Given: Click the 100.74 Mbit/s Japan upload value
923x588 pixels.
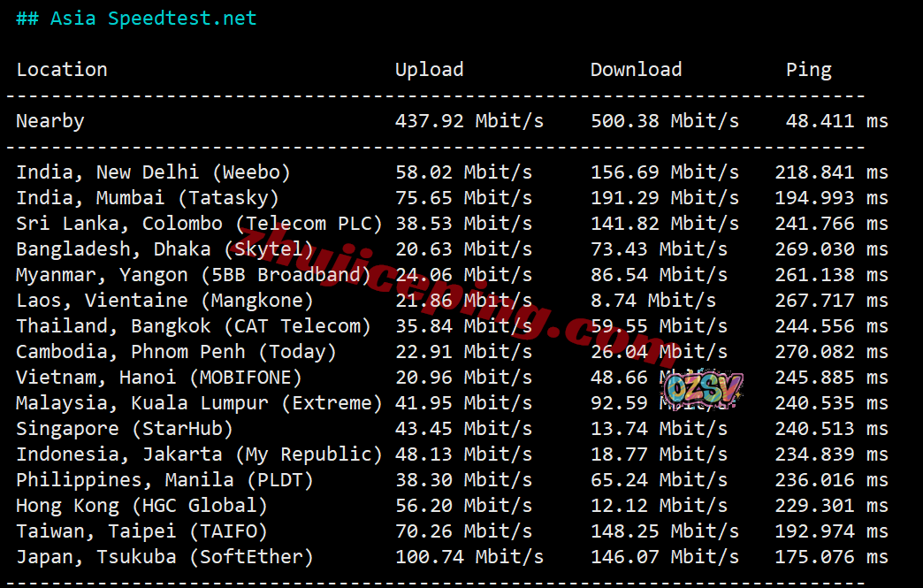Looking at the screenshot, I should click(x=469, y=557).
